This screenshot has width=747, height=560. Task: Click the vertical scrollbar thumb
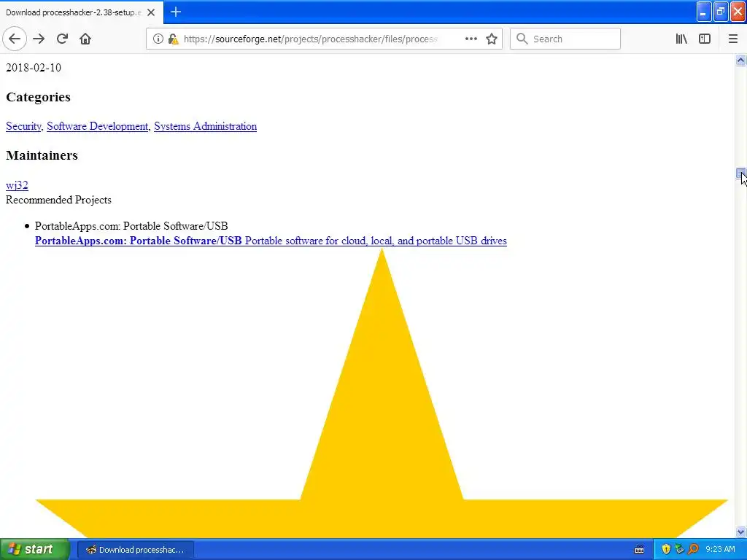pyautogui.click(x=740, y=174)
